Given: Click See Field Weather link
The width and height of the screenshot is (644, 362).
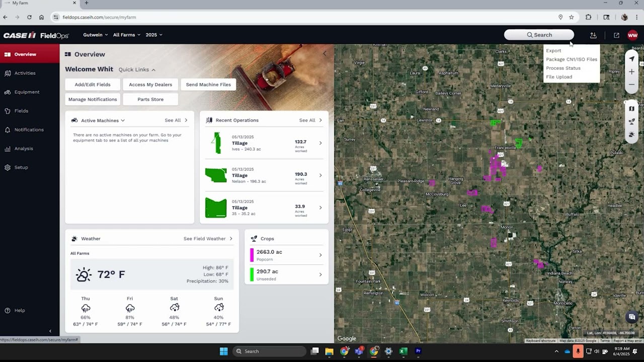Looking at the screenshot, I should pos(208,239).
